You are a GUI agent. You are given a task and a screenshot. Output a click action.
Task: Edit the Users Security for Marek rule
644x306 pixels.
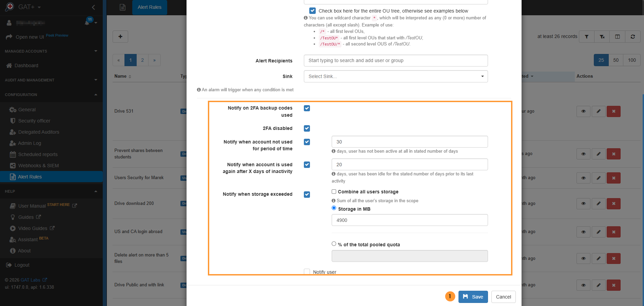pyautogui.click(x=599, y=178)
